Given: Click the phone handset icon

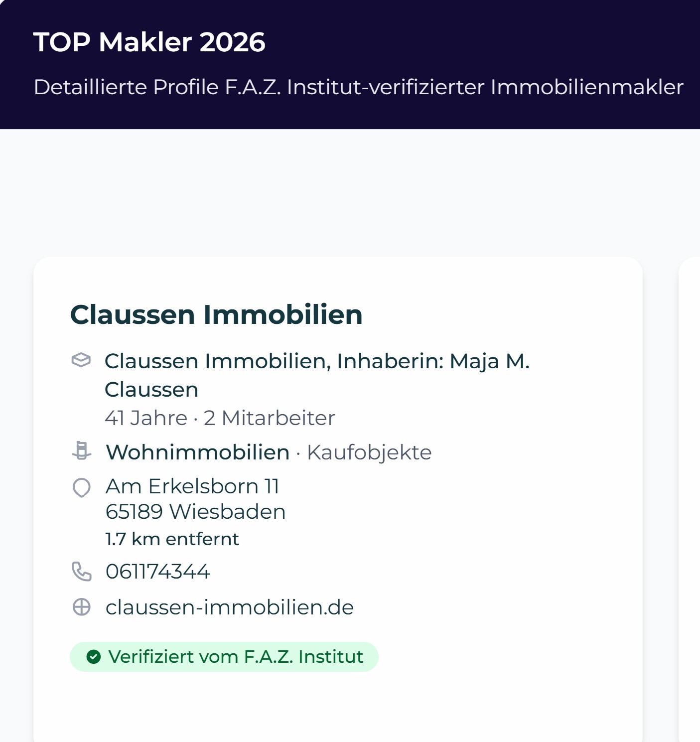Looking at the screenshot, I should tap(82, 572).
